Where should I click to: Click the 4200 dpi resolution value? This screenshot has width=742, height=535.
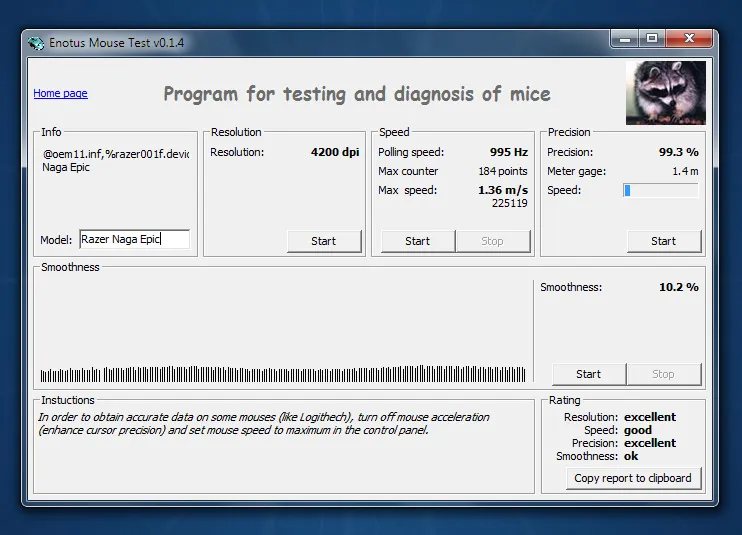pos(334,153)
